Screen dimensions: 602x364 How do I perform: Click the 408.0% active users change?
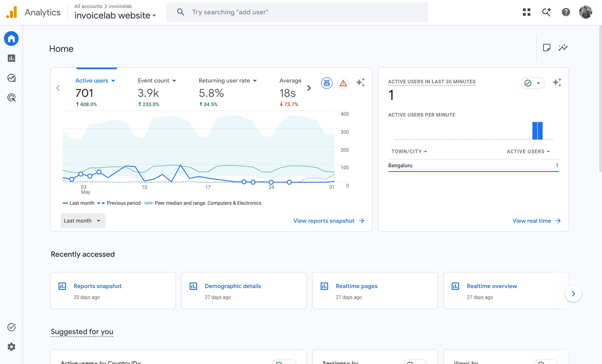86,104
